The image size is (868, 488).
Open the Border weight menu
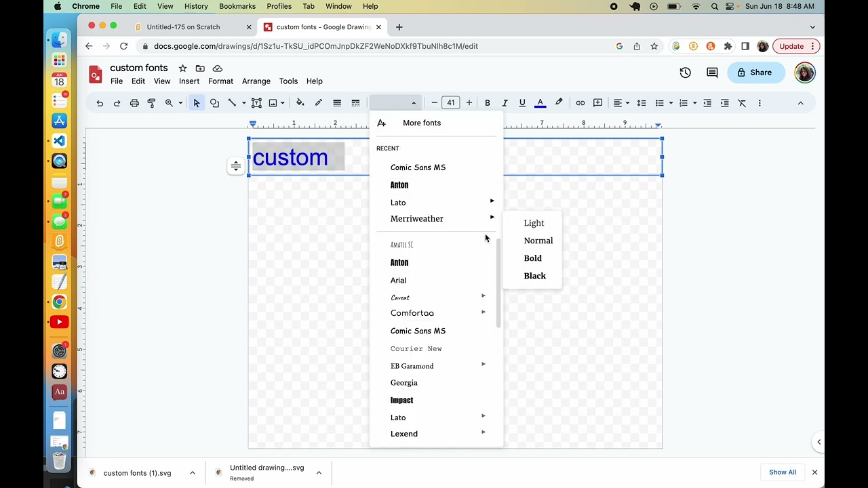point(337,103)
